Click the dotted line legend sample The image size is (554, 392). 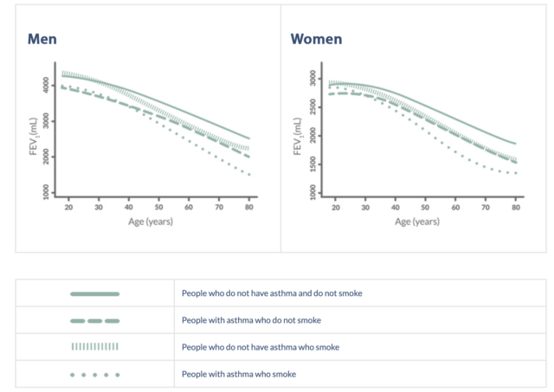(95, 375)
